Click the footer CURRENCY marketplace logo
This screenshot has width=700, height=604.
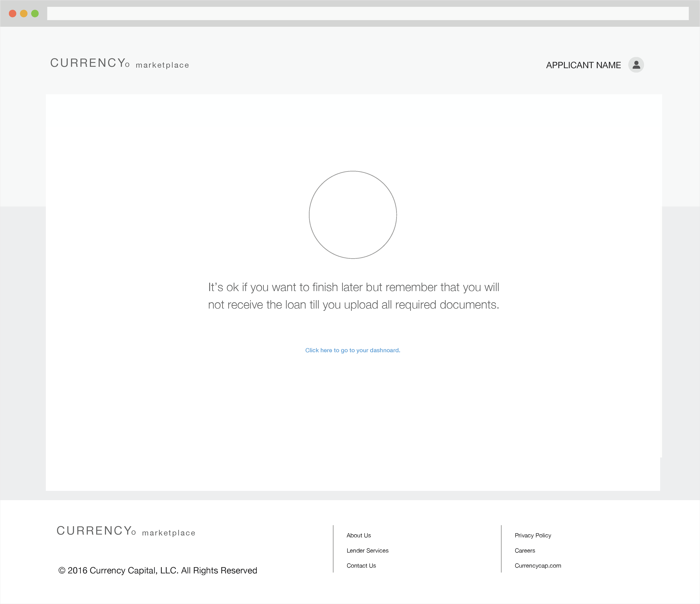[x=126, y=531]
